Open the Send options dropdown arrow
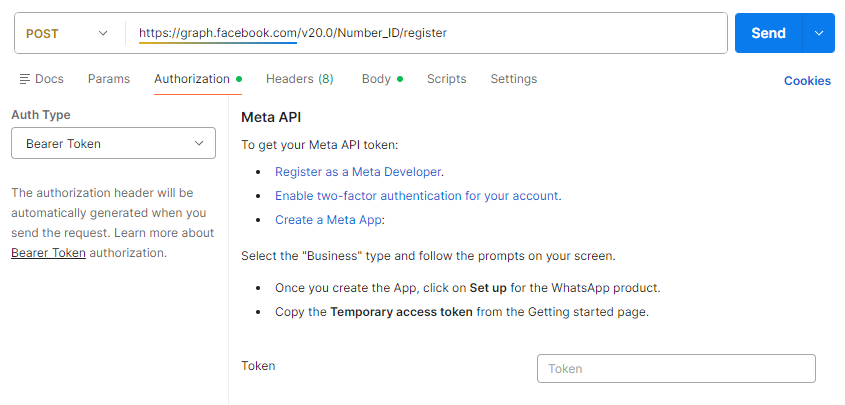845x405 pixels. tap(819, 33)
